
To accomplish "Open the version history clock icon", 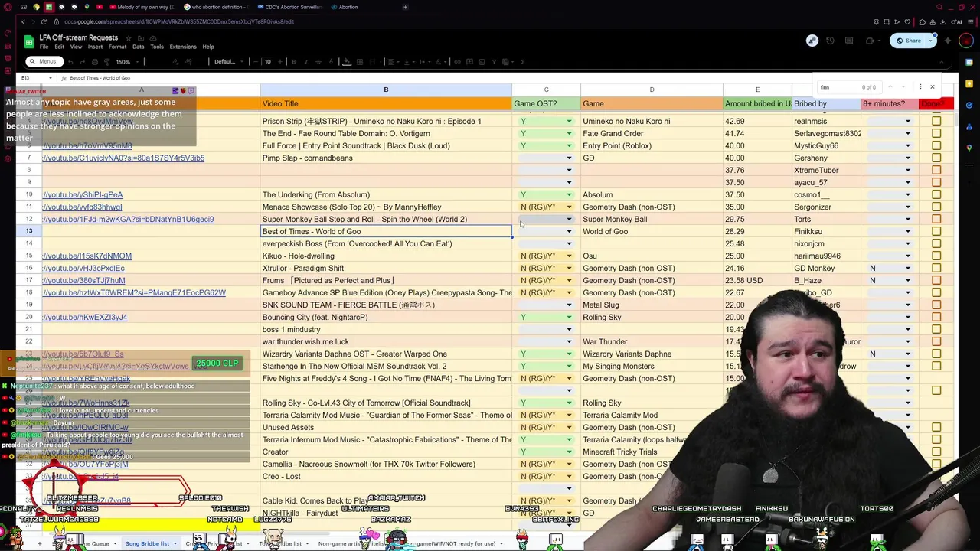I will tap(830, 41).
